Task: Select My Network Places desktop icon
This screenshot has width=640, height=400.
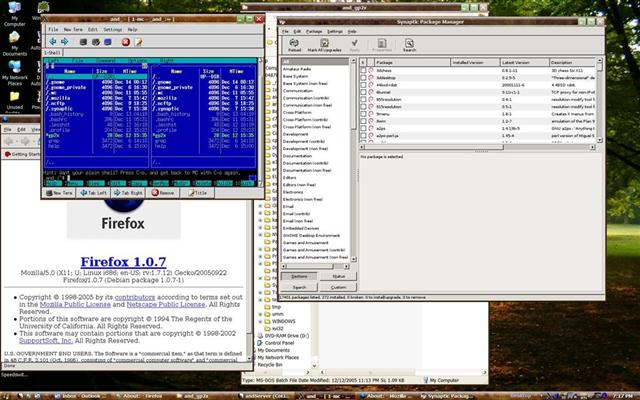Action: 14,73
